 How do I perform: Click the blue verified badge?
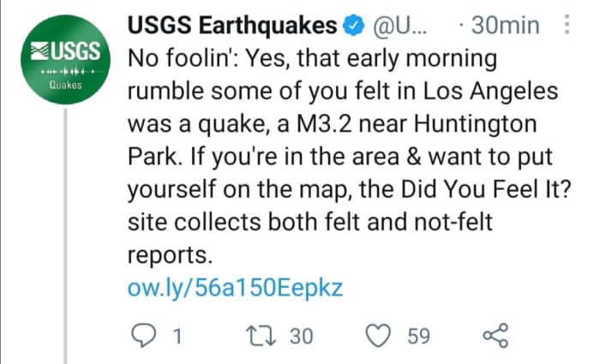coord(353,27)
